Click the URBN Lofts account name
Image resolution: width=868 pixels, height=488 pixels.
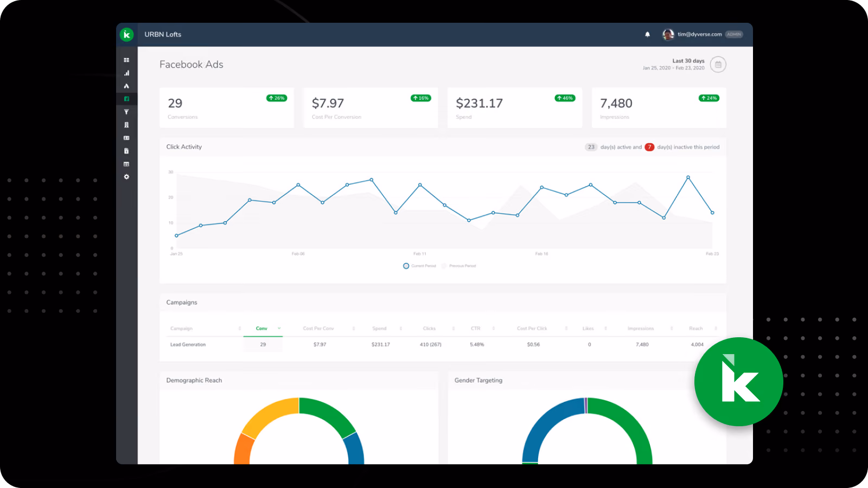[x=163, y=34]
